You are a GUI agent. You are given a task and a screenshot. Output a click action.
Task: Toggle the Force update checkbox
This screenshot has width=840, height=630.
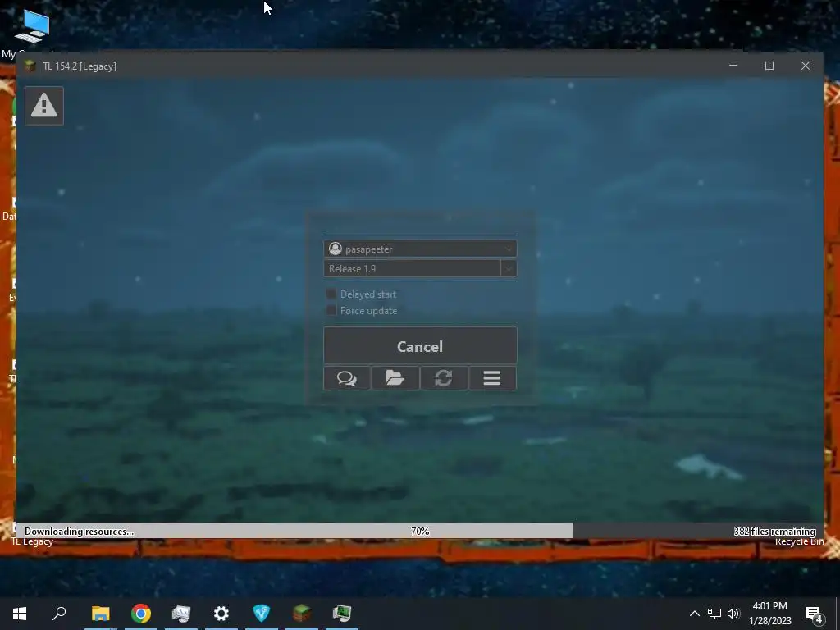[x=331, y=310]
